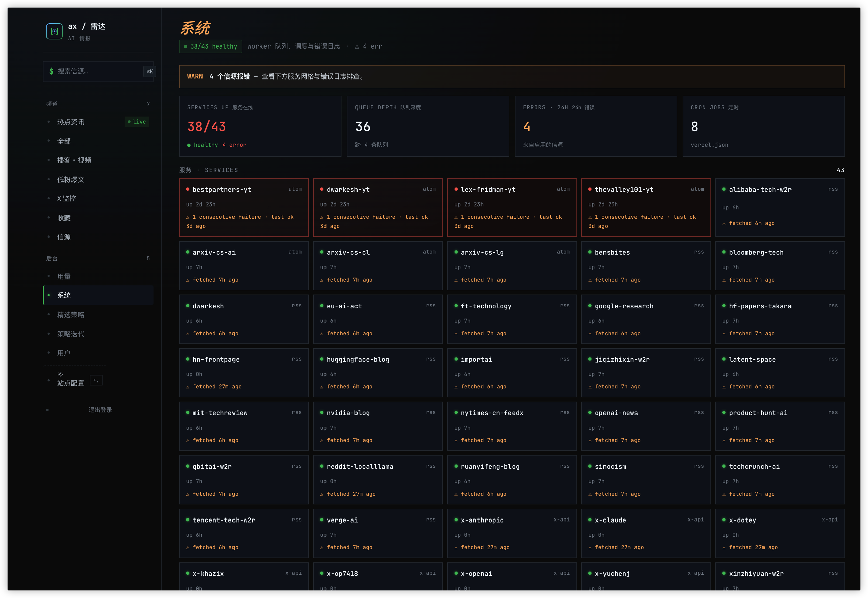Open the nvidia-blog service card
Screen dimensions: 868x598
[378, 427]
